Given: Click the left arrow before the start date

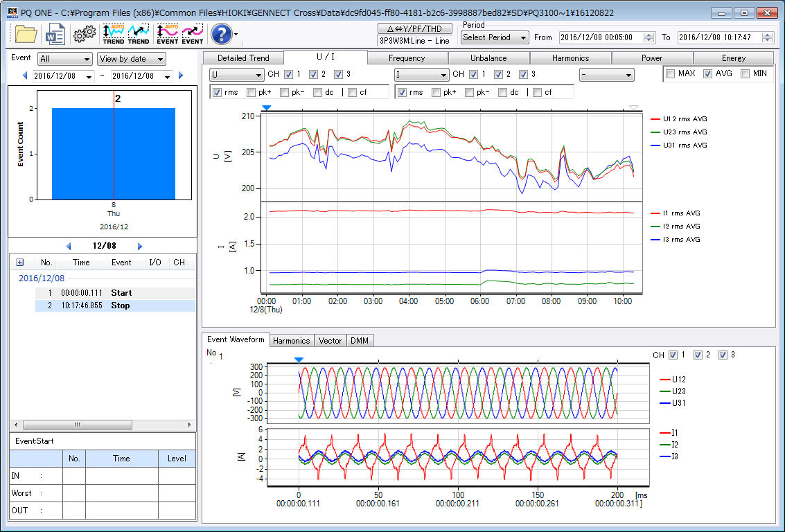Looking at the screenshot, I should [x=25, y=76].
